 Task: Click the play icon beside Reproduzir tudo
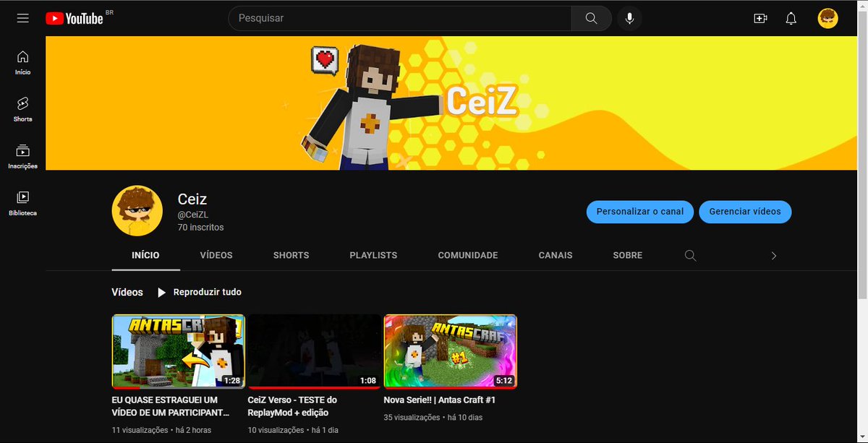click(162, 293)
